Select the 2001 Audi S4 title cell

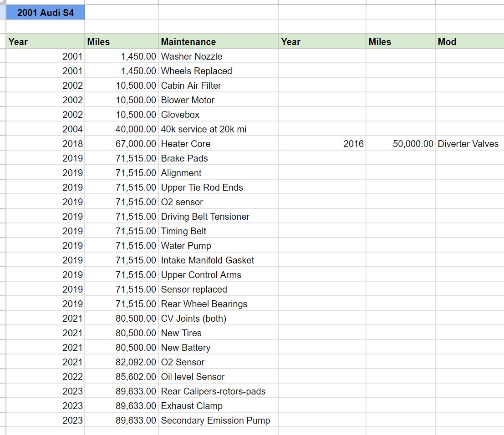46,13
